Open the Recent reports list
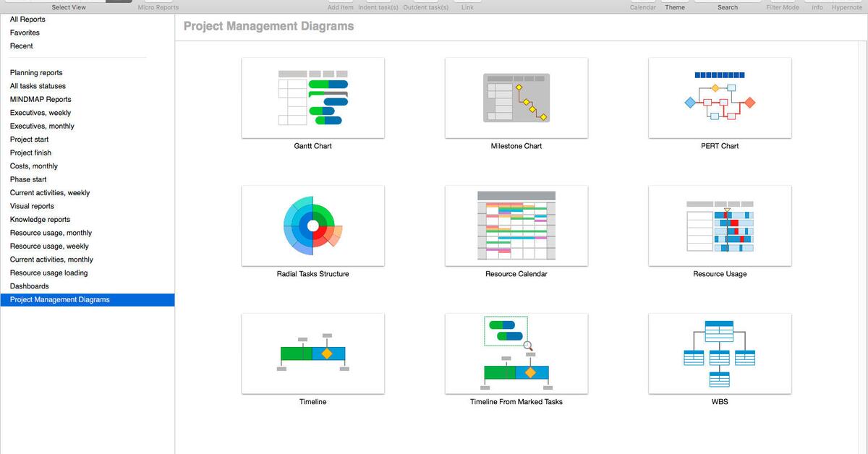Image resolution: width=868 pixels, height=454 pixels. click(21, 46)
